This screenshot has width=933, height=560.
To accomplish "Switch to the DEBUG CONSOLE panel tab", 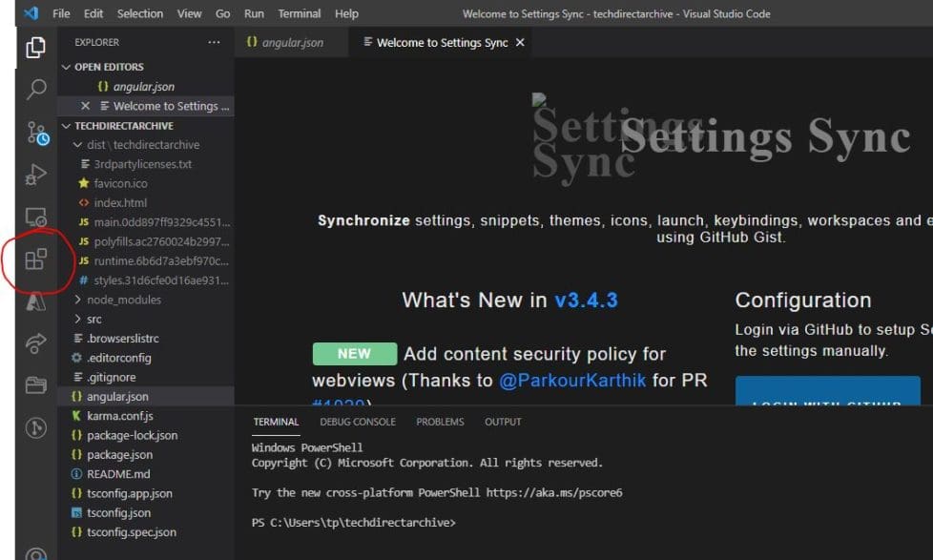I will pyautogui.click(x=358, y=422).
